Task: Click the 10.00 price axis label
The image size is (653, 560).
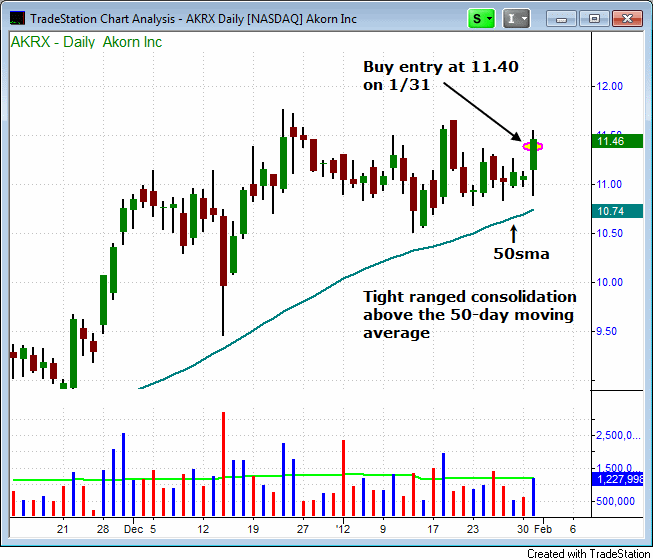Action: [x=609, y=282]
